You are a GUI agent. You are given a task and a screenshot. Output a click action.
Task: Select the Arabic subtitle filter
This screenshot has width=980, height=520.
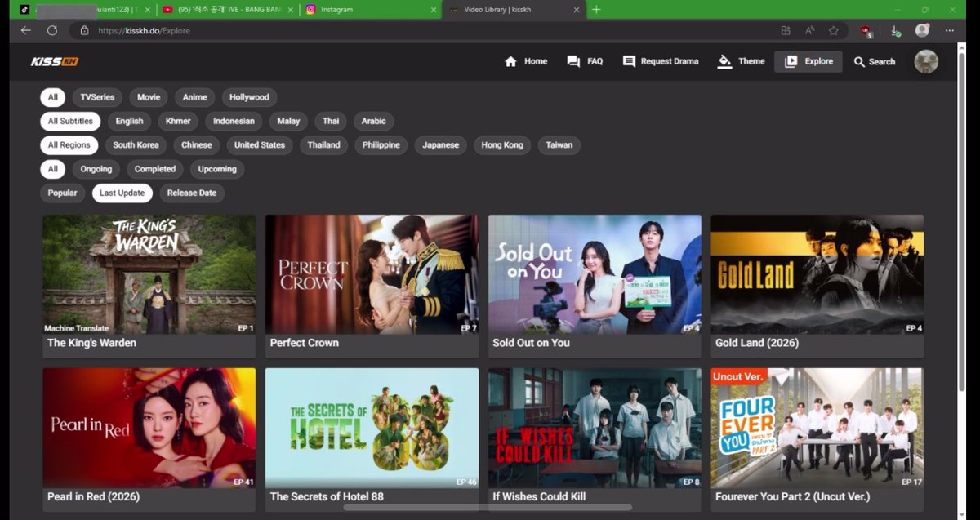pos(373,121)
